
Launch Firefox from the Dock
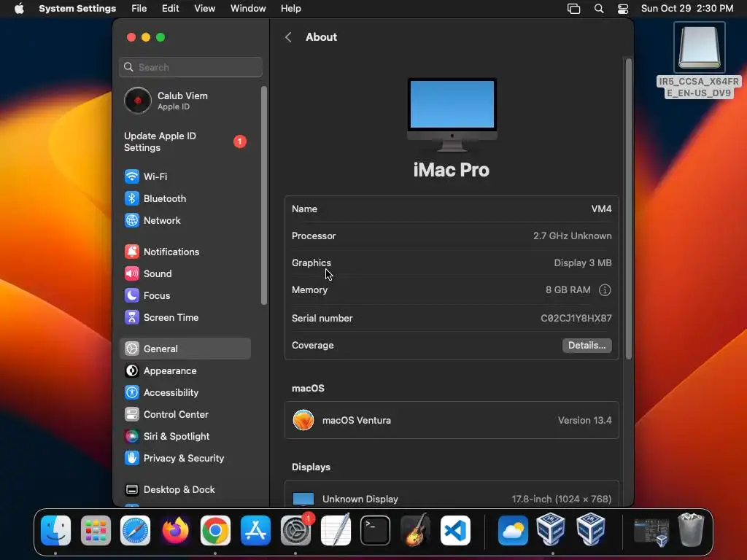[175, 531]
